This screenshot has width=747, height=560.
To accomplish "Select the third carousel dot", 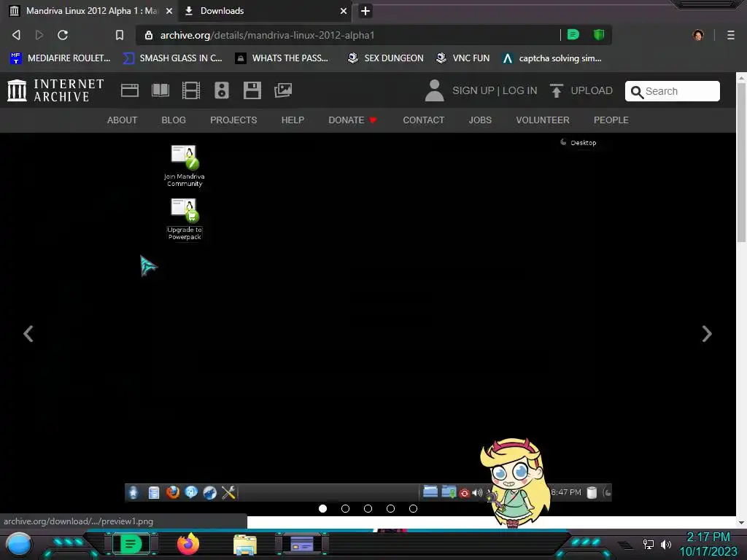I will (x=368, y=508).
